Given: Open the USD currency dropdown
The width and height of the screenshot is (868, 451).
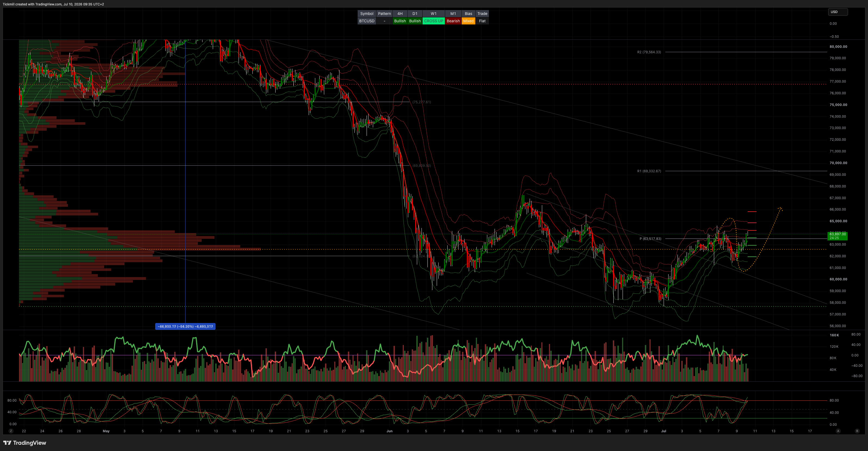Looking at the screenshot, I should (x=838, y=12).
